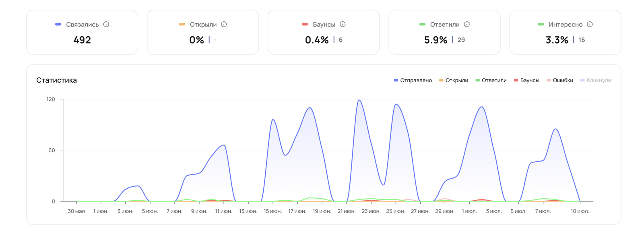Toggle Отправлено series in chart legend
644x235 pixels.
(x=413, y=80)
